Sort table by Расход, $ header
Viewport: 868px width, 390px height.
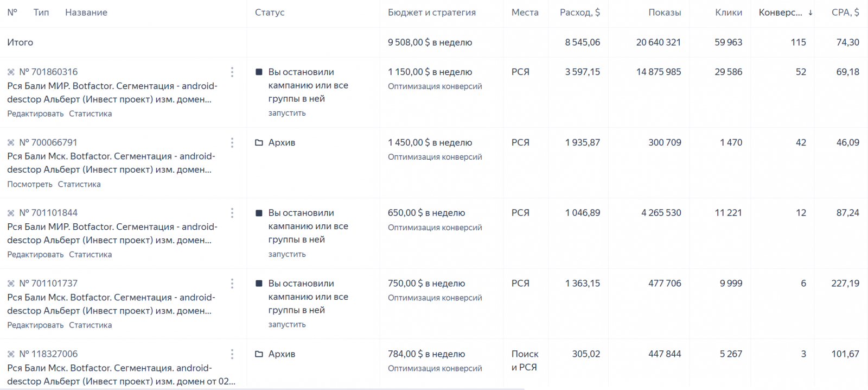579,12
